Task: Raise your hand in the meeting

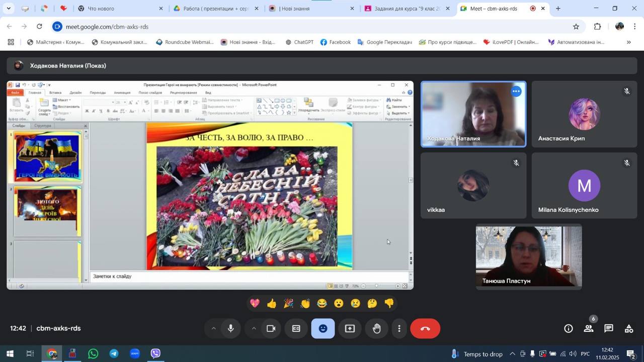Action: (377, 329)
